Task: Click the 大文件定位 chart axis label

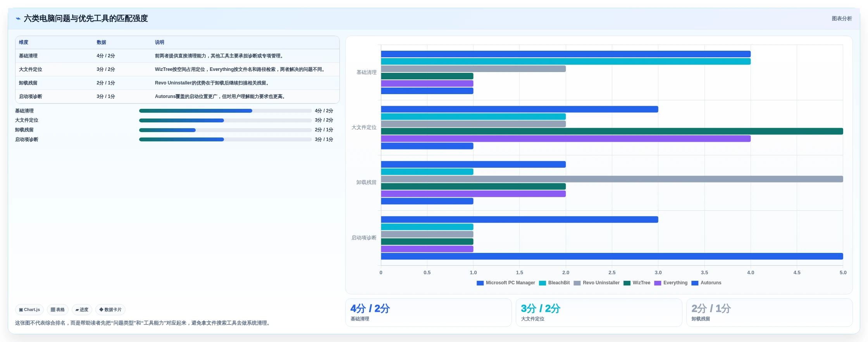Action: click(x=364, y=127)
